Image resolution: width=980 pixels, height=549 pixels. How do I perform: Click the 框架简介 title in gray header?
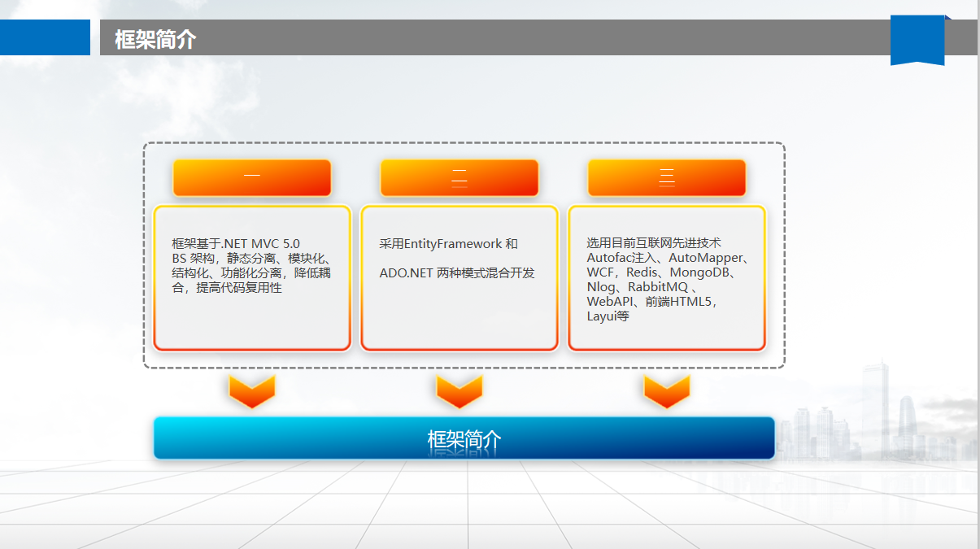click(155, 38)
